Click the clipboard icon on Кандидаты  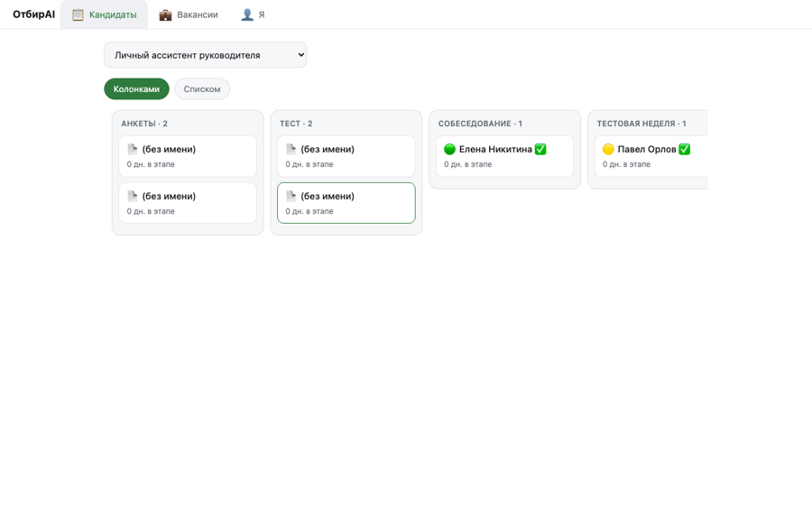coord(78,15)
